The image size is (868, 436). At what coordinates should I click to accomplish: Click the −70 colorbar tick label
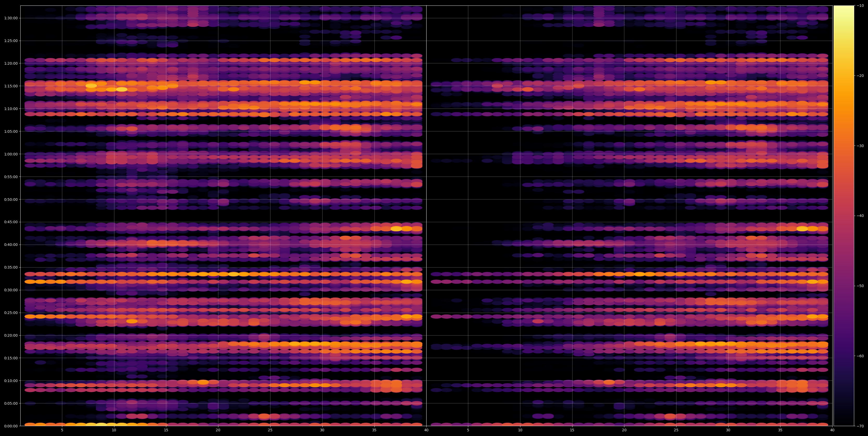tap(860, 426)
